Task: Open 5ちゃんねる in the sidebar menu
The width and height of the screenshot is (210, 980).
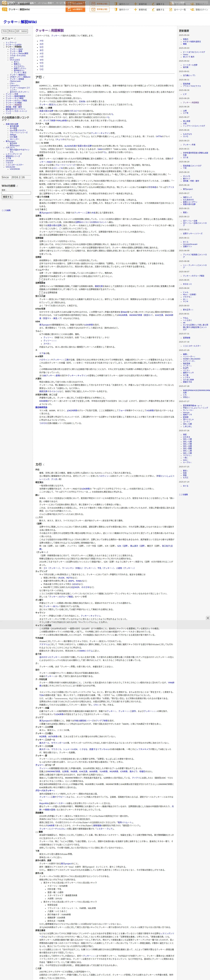Action: (15, 60)
